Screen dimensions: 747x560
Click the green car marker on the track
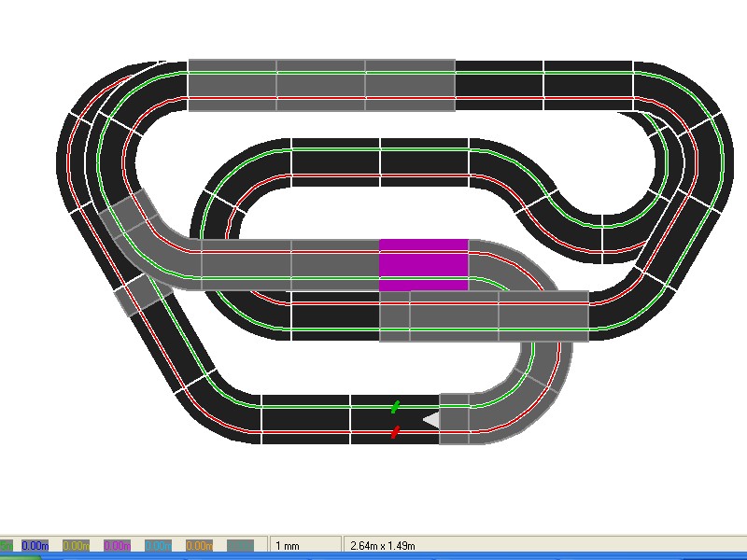click(395, 407)
